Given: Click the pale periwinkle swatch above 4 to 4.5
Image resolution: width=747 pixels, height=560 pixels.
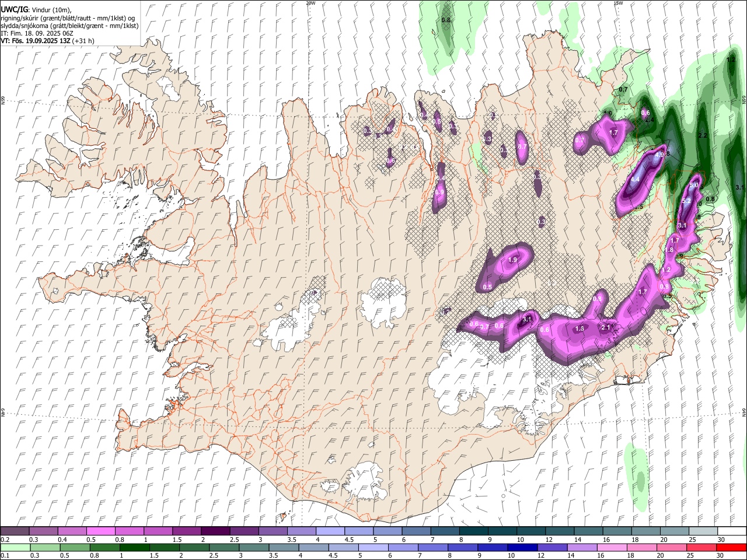Looking at the screenshot, I should 331,531.
